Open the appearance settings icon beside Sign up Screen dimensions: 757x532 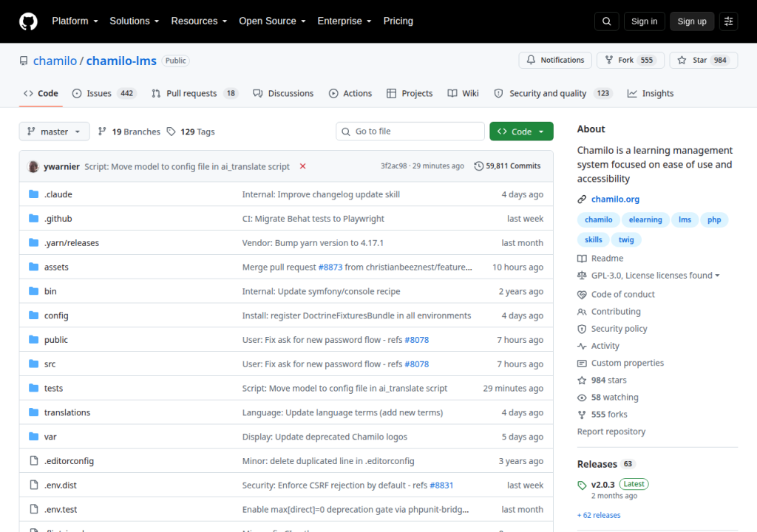click(728, 21)
